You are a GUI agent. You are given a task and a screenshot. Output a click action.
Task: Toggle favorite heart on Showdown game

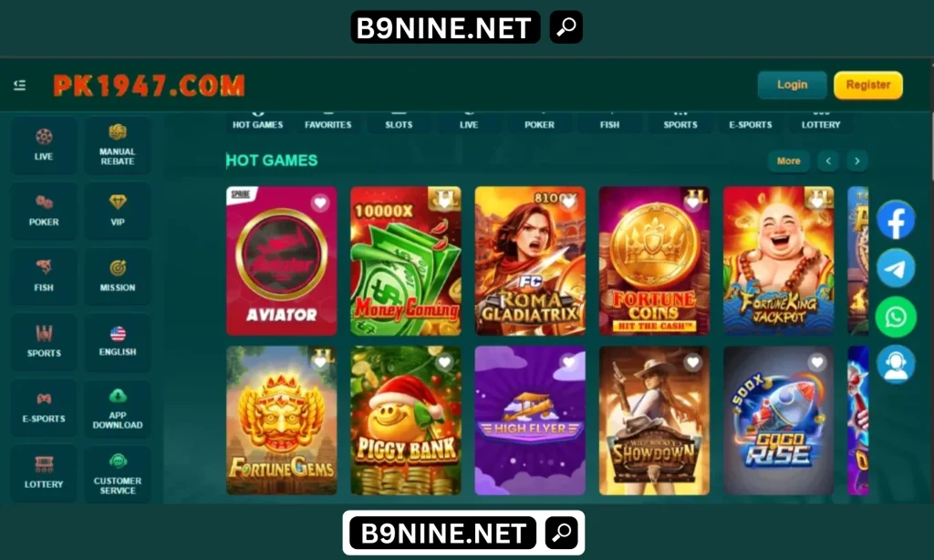(693, 362)
